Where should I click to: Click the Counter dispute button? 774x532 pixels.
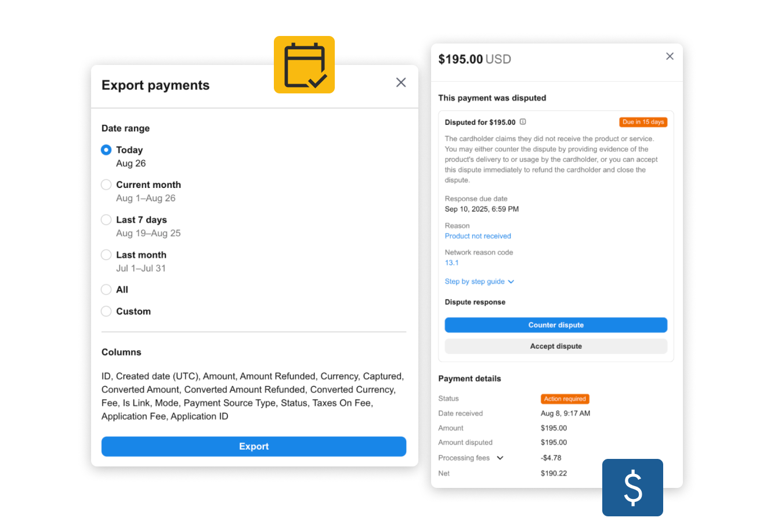click(556, 325)
